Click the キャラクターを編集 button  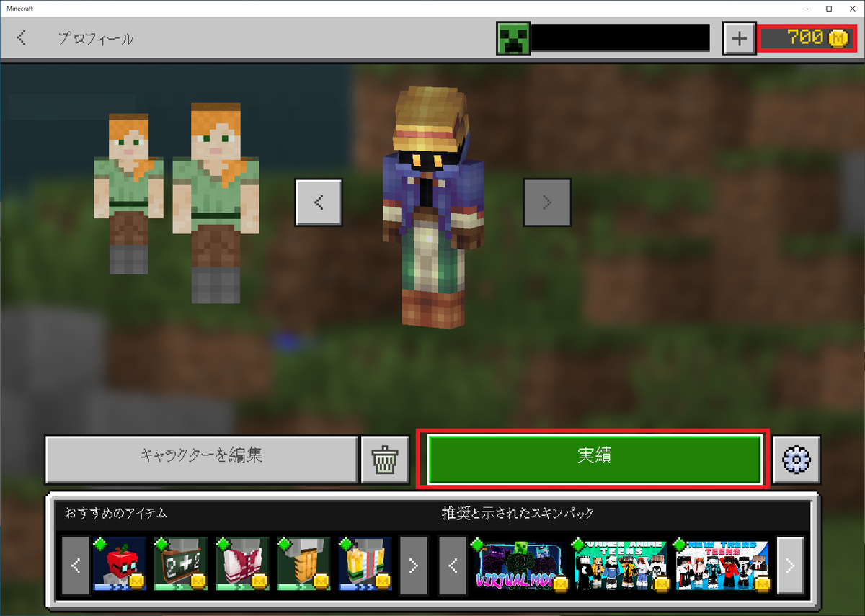201,459
